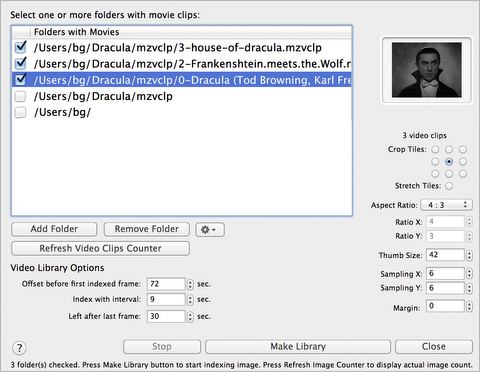The width and height of the screenshot is (480, 372).
Task: Select the bottom-center Crop Tiles radio
Action: click(449, 174)
